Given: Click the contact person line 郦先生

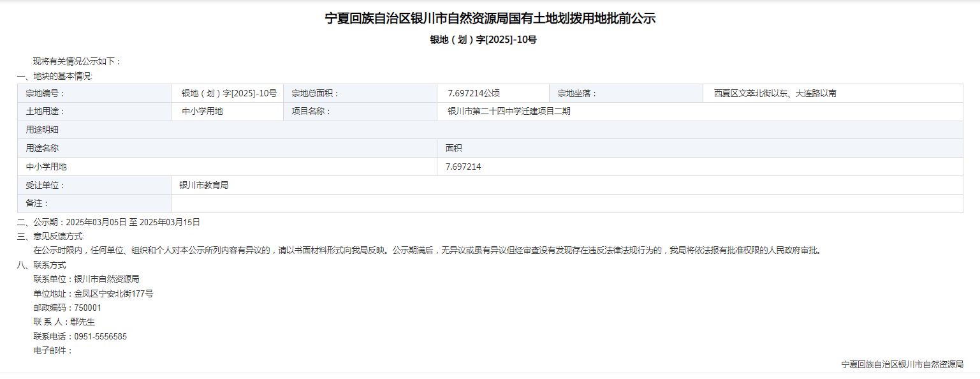Looking at the screenshot, I should pos(64,322).
